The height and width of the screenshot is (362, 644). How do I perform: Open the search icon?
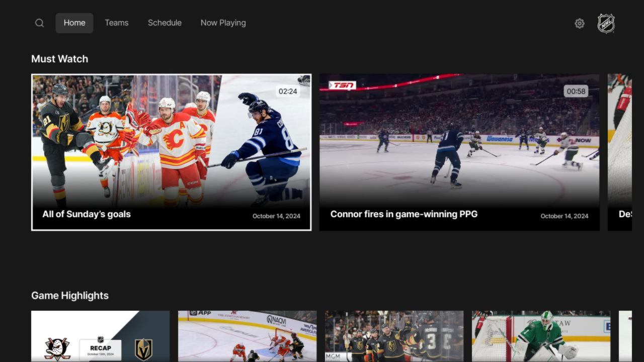39,23
